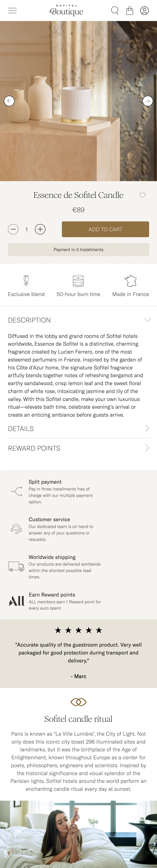Image resolution: width=157 pixels, height=868 pixels.
Task: Expand the Details section
Action: 147,428
